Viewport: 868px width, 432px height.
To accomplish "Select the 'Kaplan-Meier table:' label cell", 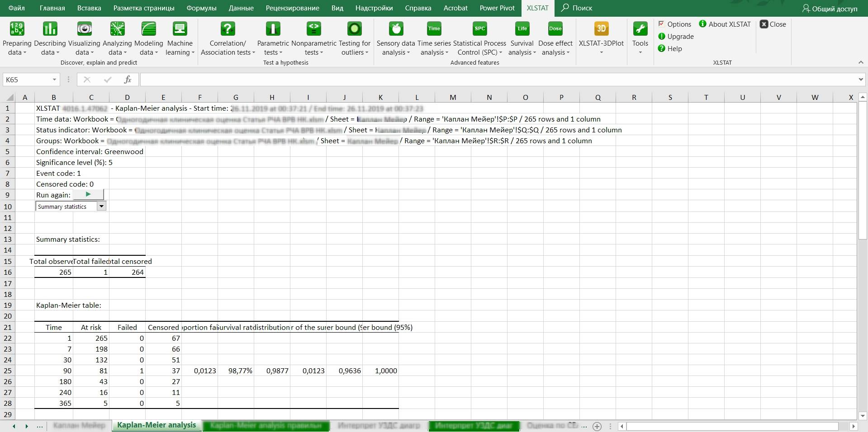I will pos(69,305).
